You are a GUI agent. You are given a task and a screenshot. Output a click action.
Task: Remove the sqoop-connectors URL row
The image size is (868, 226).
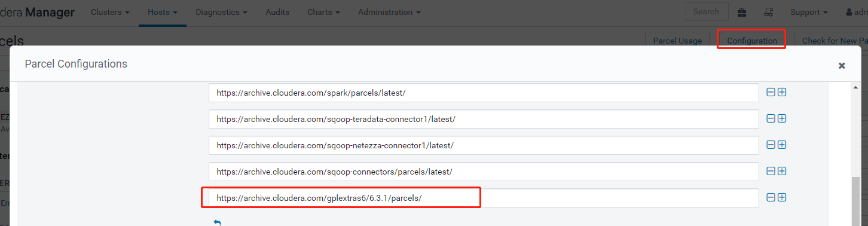click(771, 171)
